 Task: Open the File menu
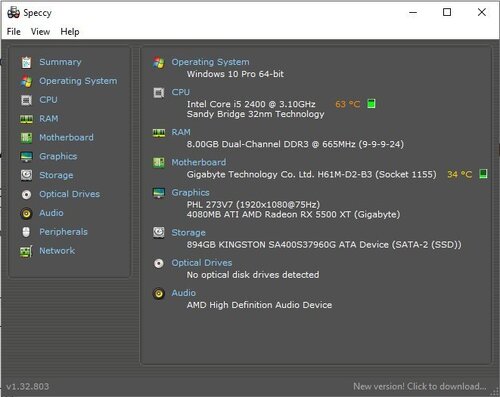coord(14,32)
